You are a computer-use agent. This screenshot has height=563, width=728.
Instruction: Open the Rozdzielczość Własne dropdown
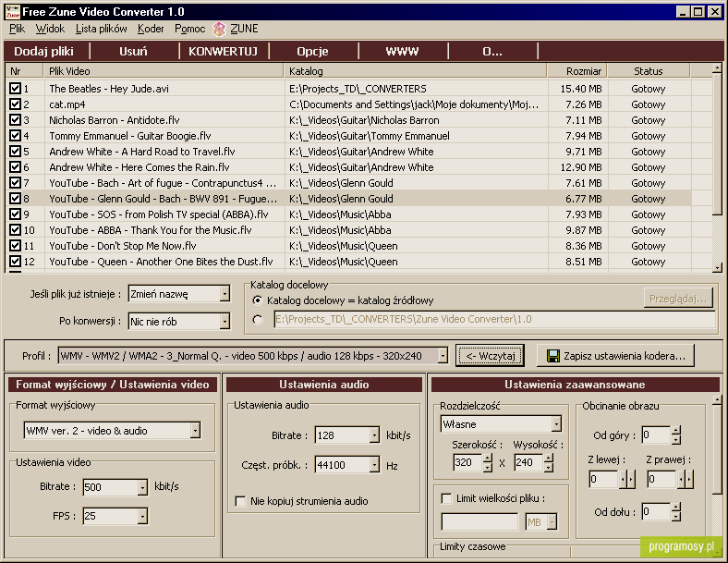click(556, 423)
